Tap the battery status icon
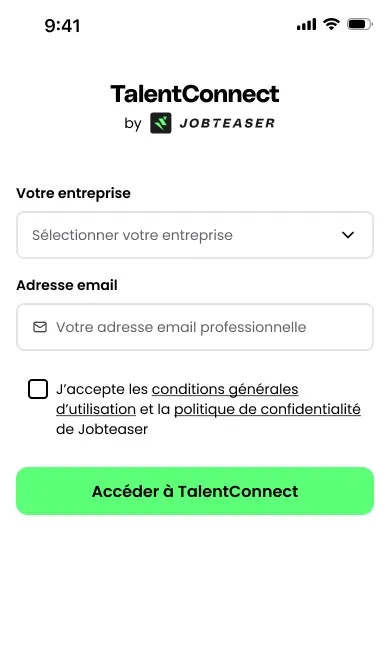The height and width of the screenshot is (649, 390). (x=360, y=24)
